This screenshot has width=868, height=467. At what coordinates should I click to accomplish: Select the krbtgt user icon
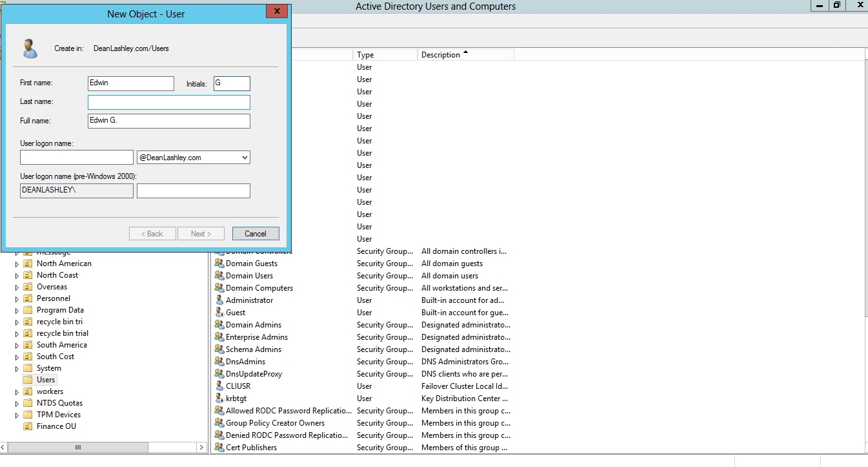[x=219, y=399]
